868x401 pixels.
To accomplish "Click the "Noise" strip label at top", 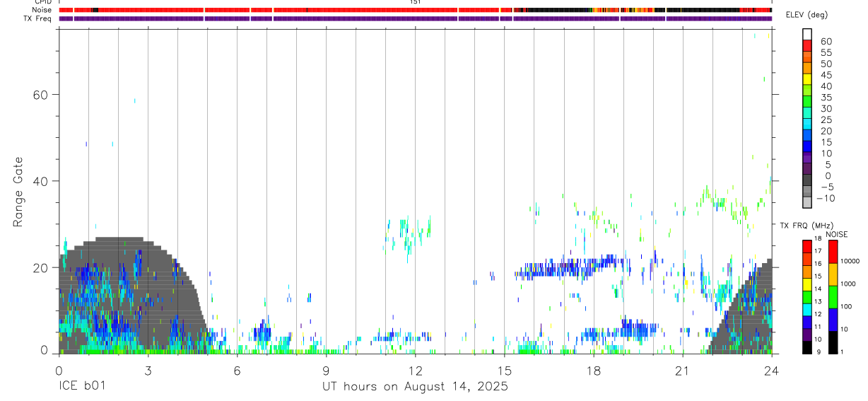I will coord(42,10).
